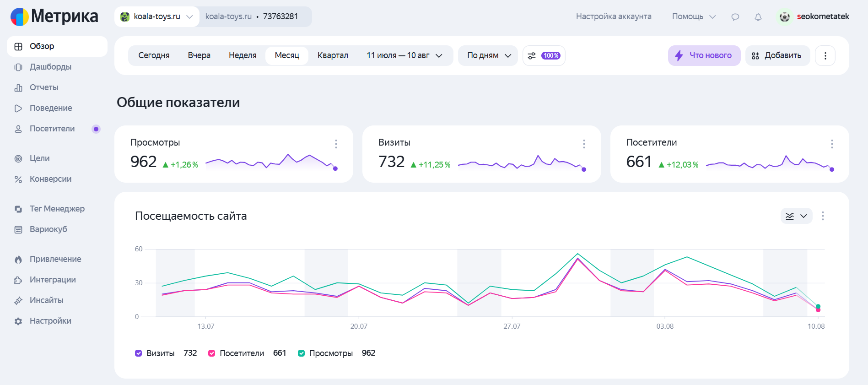The height and width of the screenshot is (385, 868).
Task: Open options menu of Посетители card
Action: 832,144
